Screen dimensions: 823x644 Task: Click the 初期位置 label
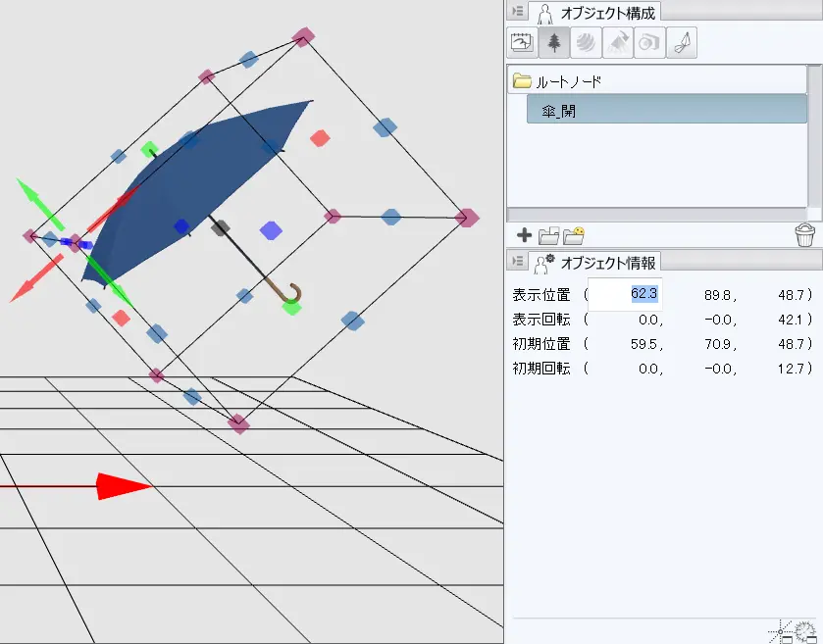(541, 344)
